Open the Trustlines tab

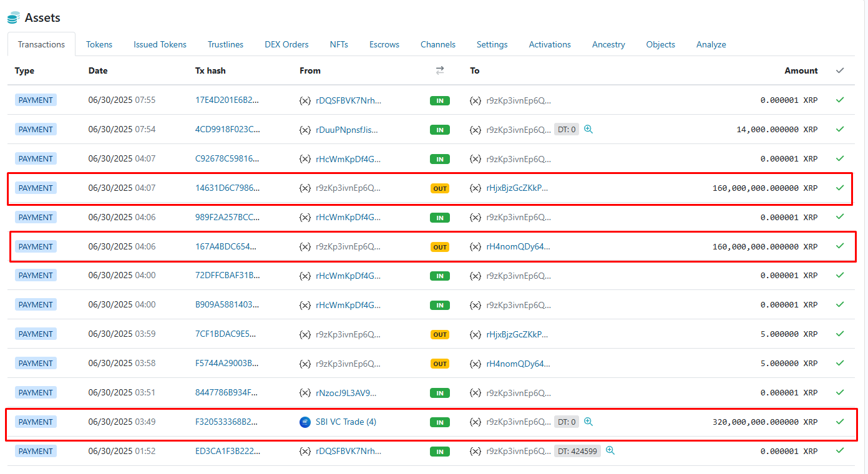click(226, 44)
